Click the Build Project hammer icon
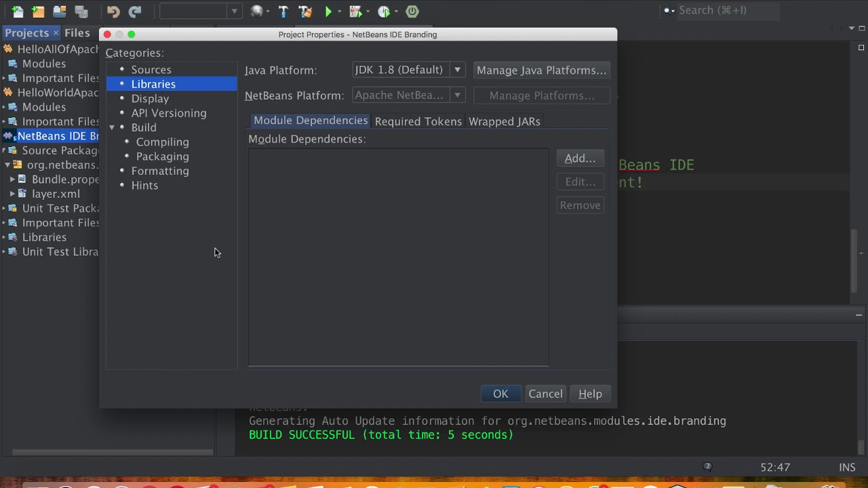The image size is (868, 488). (x=283, y=12)
